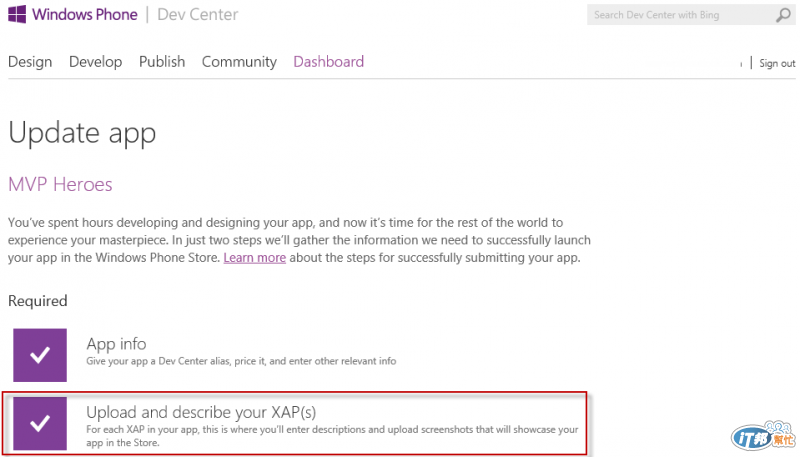The image size is (800, 457).
Task: Click the Windows Phone title text
Action: pos(85,14)
